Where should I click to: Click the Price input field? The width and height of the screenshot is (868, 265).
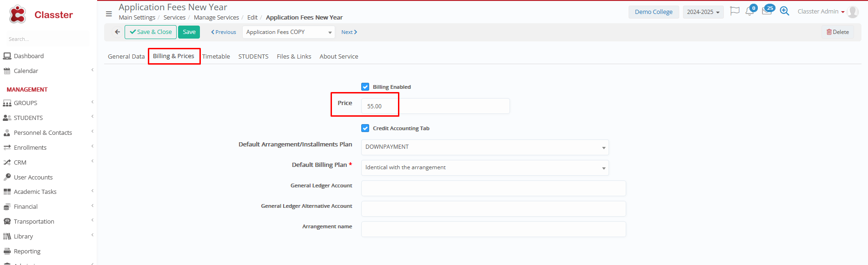pos(435,106)
